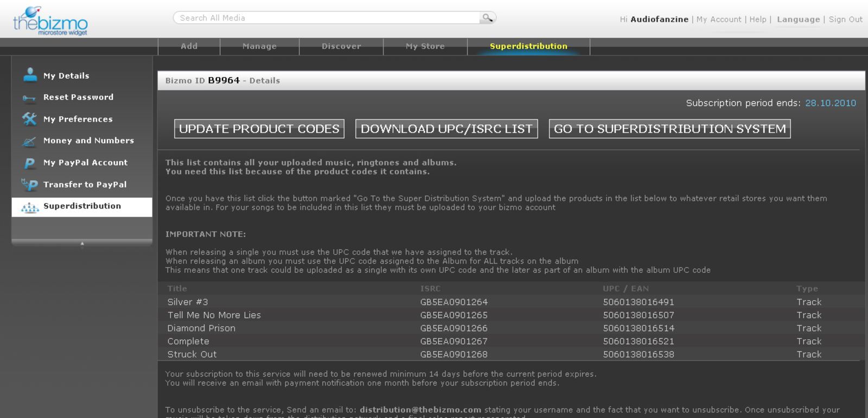Image resolution: width=868 pixels, height=418 pixels.
Task: Click the IMPORTANT NOTE heading
Action: 206,234
